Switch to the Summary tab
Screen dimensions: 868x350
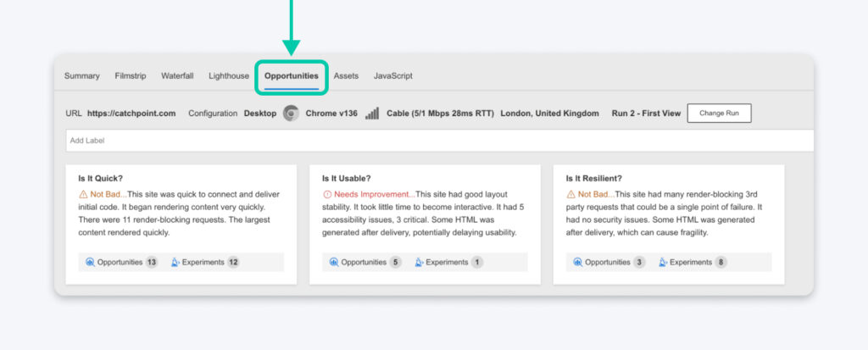click(x=81, y=75)
